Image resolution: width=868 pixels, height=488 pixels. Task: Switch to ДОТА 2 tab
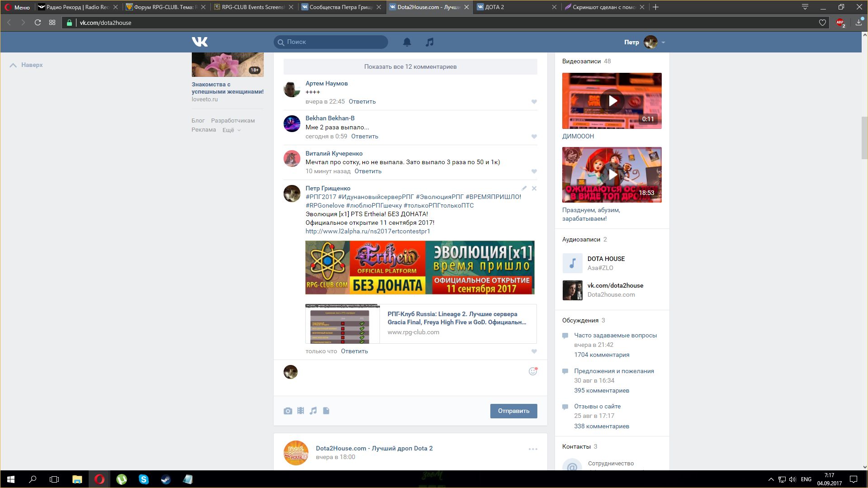point(516,7)
